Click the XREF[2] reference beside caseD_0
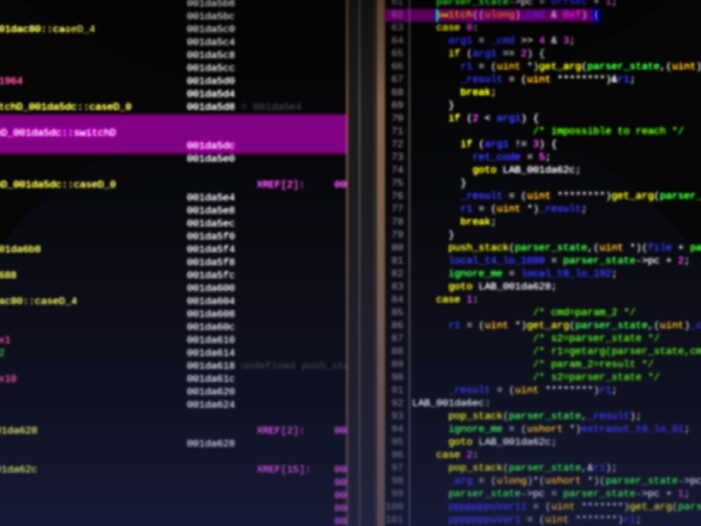 [x=280, y=185]
